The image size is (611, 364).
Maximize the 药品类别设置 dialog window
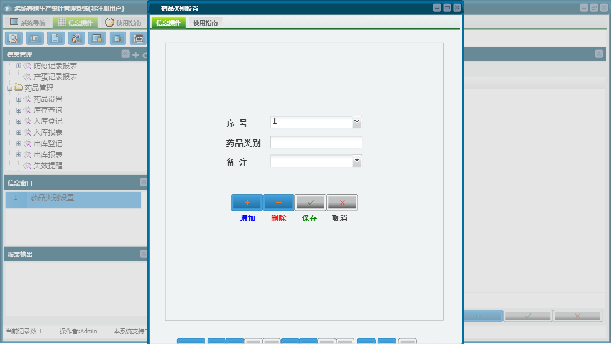coord(447,8)
